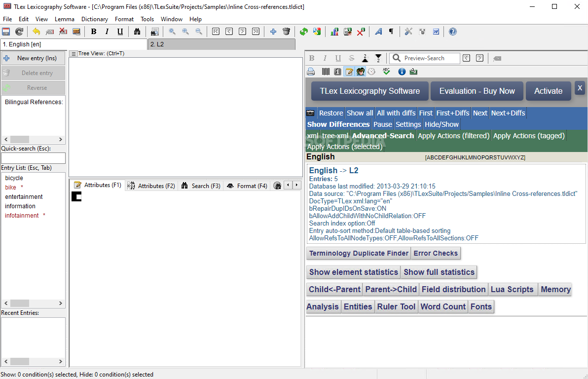Image resolution: width=588 pixels, height=379 pixels.
Task: Toggle the pilcrow paragraph mark icon
Action: coord(391,32)
